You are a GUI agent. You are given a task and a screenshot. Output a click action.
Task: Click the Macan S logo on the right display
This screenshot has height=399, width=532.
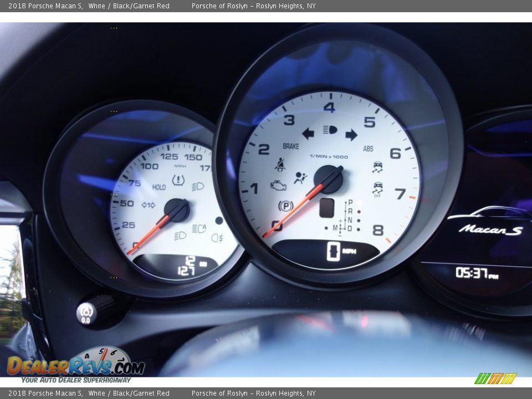[x=490, y=229]
